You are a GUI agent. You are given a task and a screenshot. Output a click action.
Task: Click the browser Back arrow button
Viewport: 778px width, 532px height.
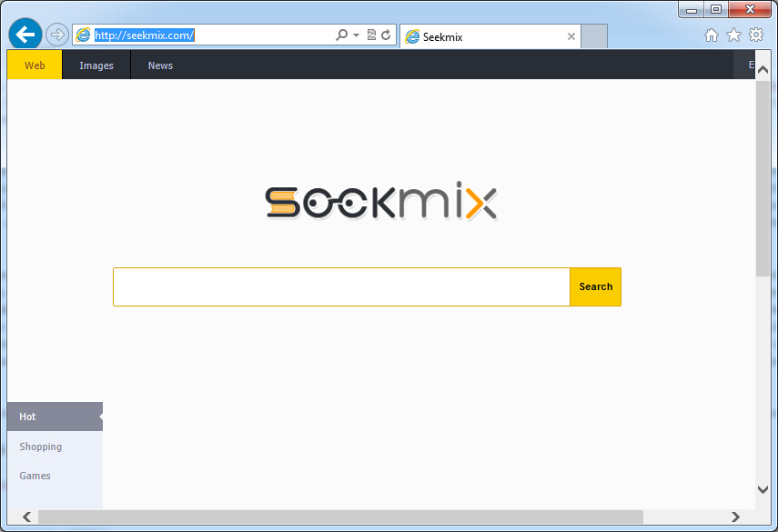point(25,35)
